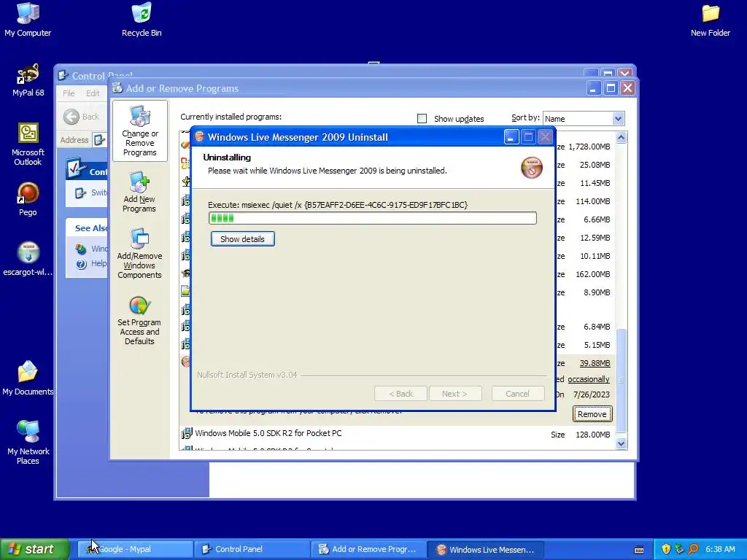
Task: Click the program list scroll up arrow
Action: click(621, 138)
